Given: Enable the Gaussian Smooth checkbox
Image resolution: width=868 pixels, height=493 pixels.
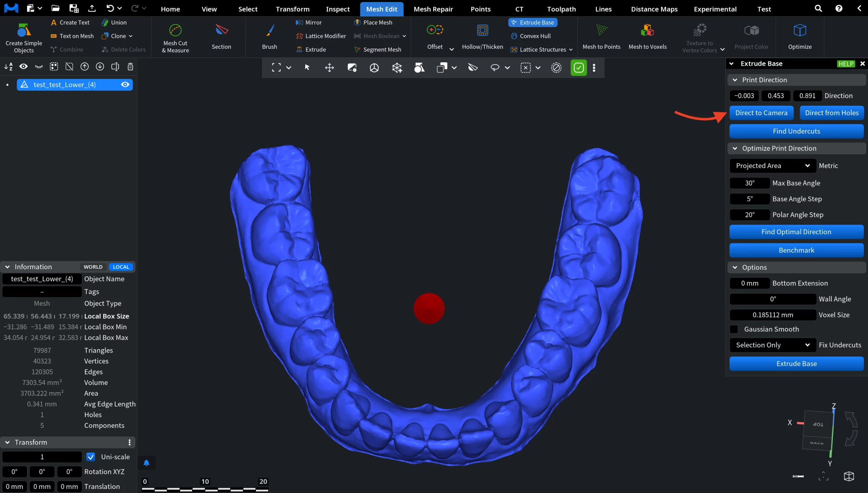Looking at the screenshot, I should pyautogui.click(x=734, y=329).
